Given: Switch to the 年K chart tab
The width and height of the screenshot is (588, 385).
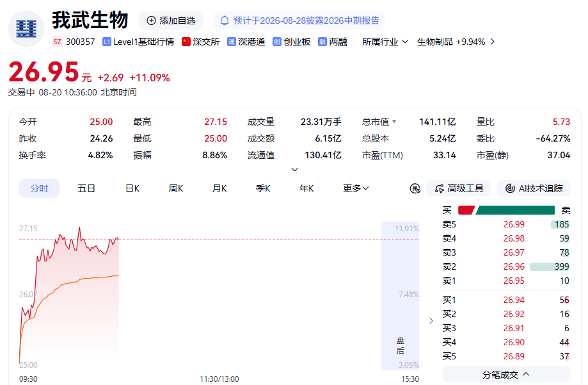Looking at the screenshot, I should (x=306, y=188).
